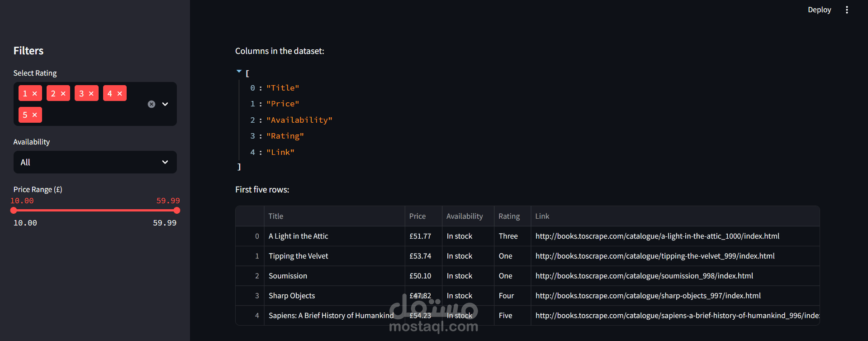
Task: Select the price cell £51.77
Action: click(x=423, y=236)
